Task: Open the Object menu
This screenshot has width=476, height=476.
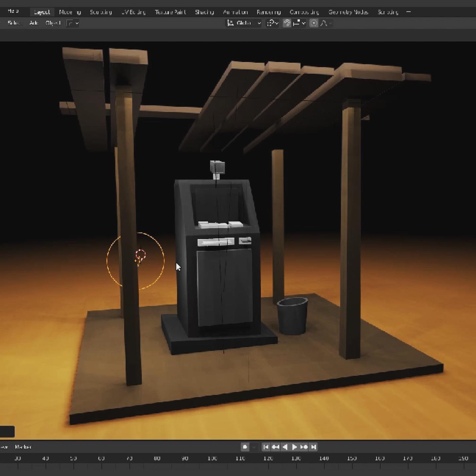Action: 53,23
